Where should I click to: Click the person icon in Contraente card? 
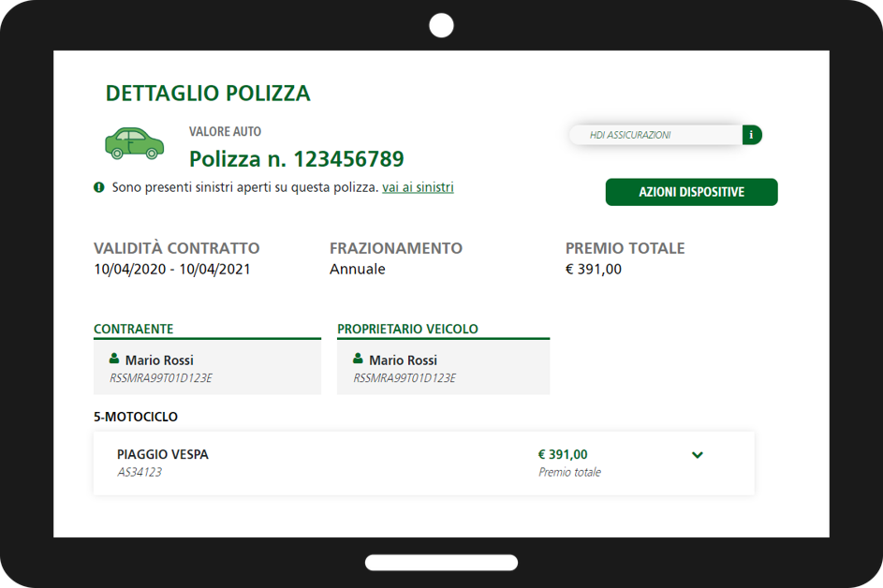point(114,359)
